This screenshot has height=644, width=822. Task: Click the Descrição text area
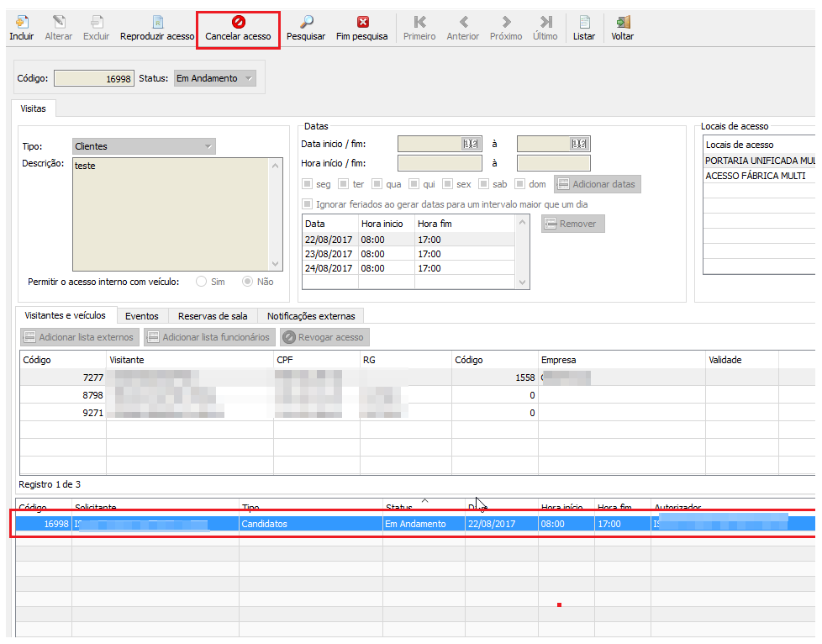170,210
